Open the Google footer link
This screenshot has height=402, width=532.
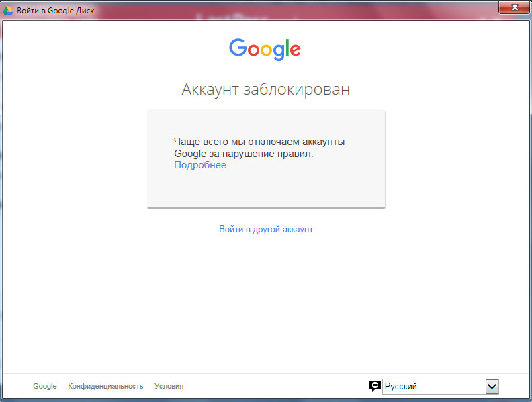[45, 386]
